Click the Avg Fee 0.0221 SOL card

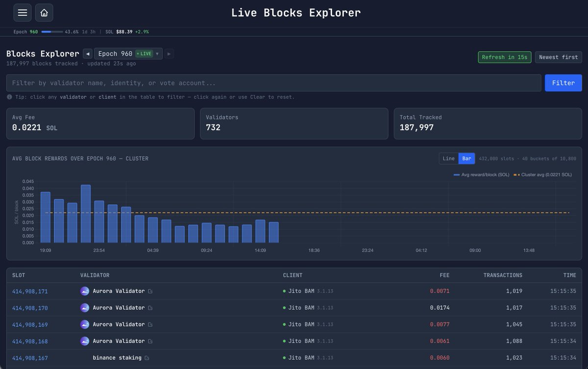tap(99, 123)
